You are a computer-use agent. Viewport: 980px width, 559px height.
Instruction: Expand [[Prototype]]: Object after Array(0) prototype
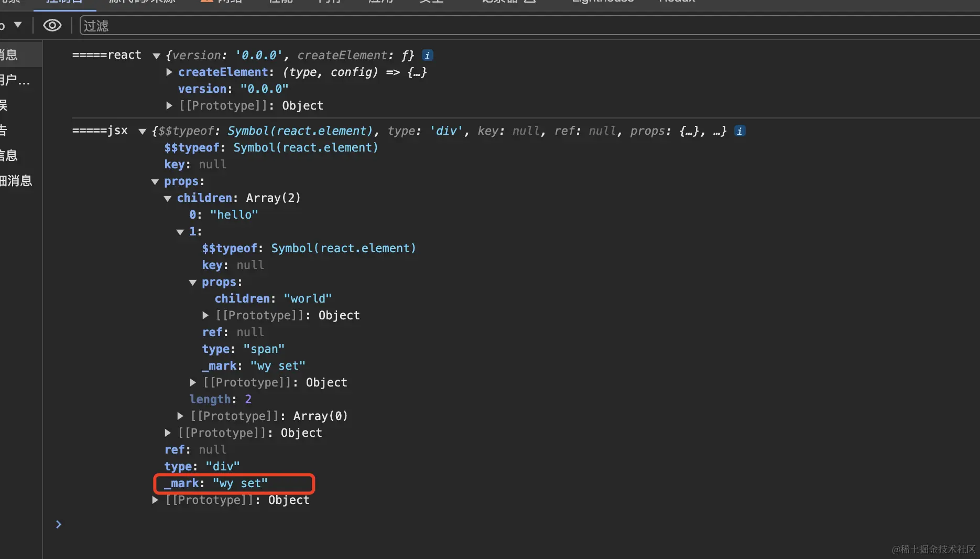(168, 433)
